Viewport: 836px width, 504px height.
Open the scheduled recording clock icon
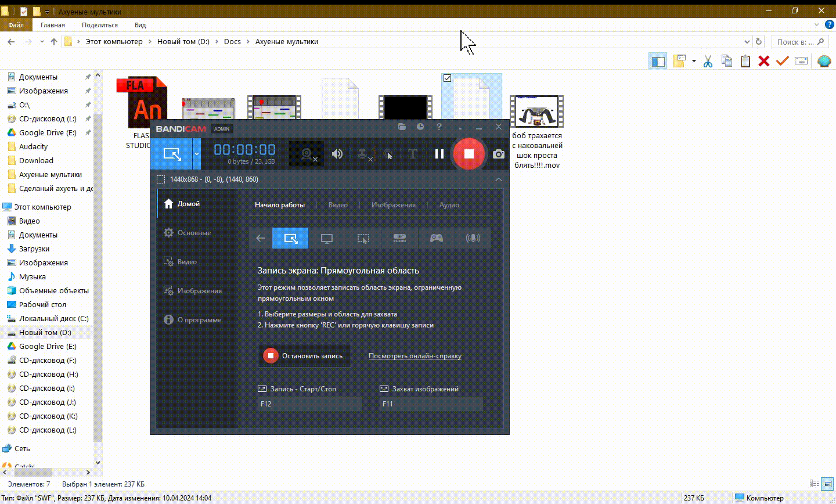(420, 127)
